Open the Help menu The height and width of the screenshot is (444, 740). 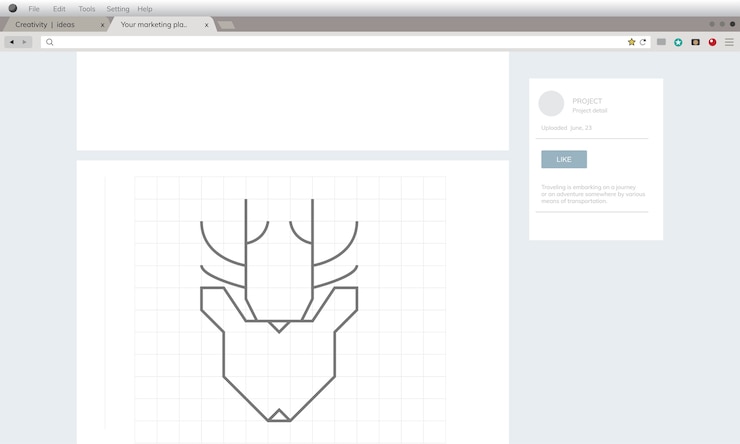coord(145,8)
